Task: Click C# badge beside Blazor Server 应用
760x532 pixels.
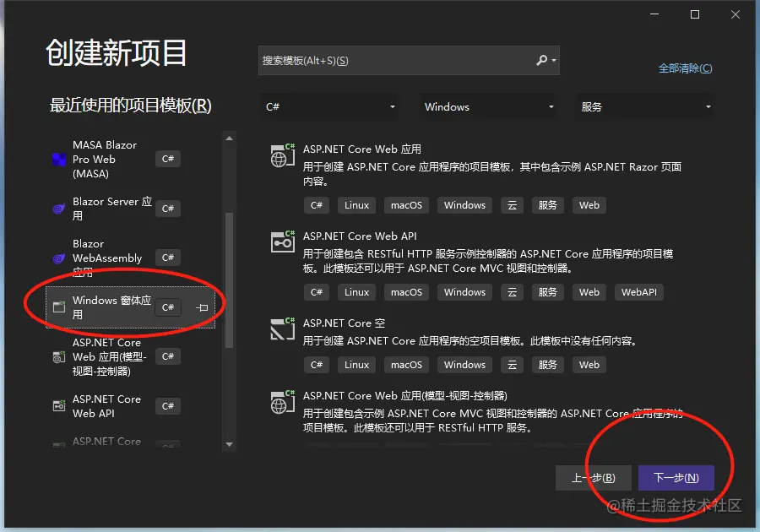Action: pyautogui.click(x=168, y=209)
